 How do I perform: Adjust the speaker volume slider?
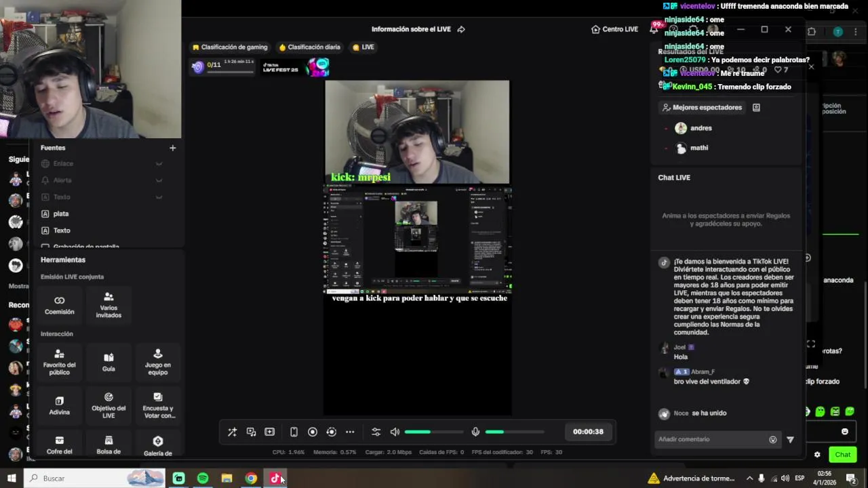(433, 432)
